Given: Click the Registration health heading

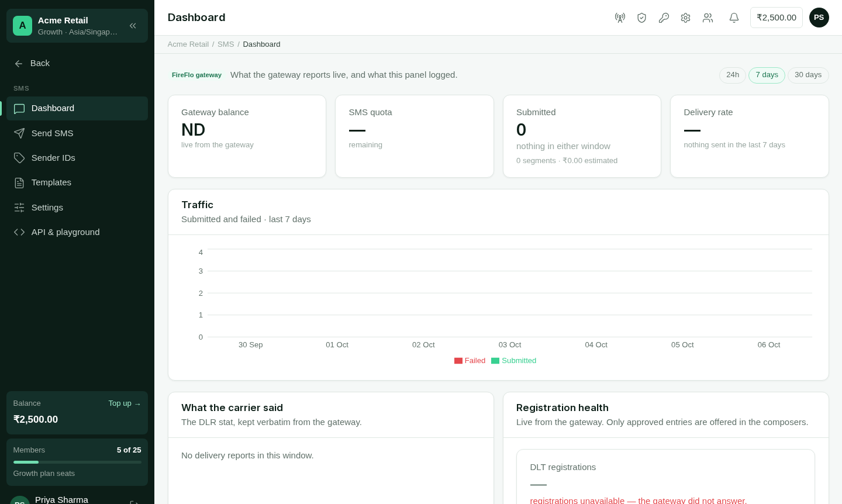Looking at the screenshot, I should point(563,408).
